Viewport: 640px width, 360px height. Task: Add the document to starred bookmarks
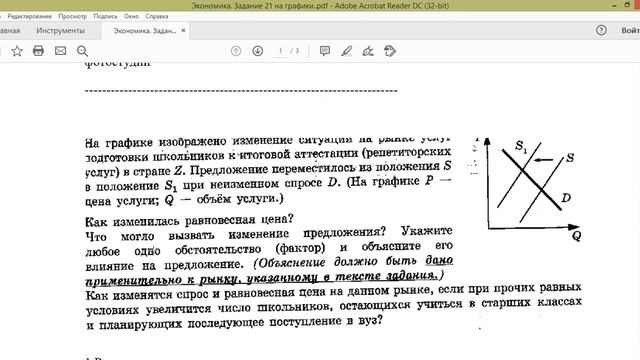[x=17, y=51]
